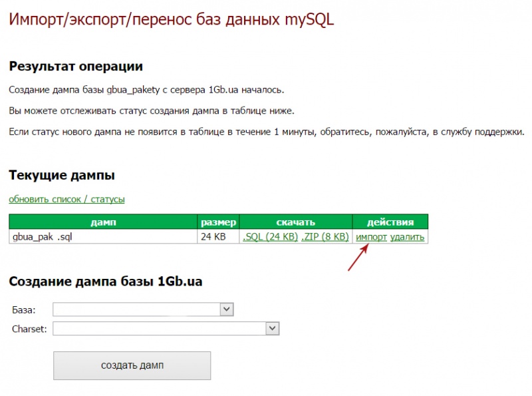Click the 'Текущие дампы' heading
Screen dimensions: 532x396
62,176
